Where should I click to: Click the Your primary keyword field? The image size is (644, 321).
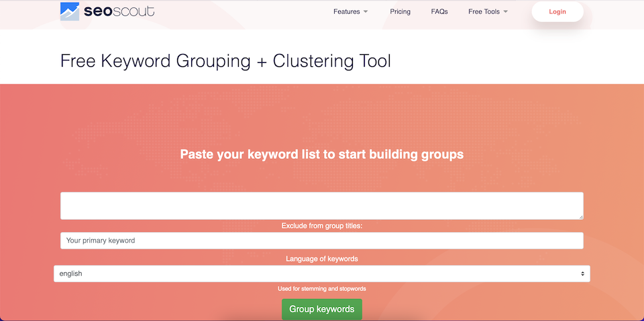click(x=321, y=241)
